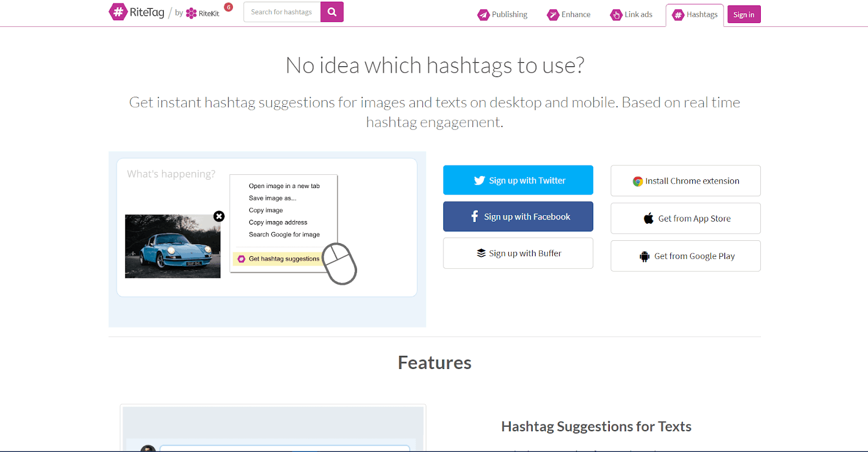Click the RiteTag hashtag logo icon
This screenshot has height=452, width=868.
point(118,12)
